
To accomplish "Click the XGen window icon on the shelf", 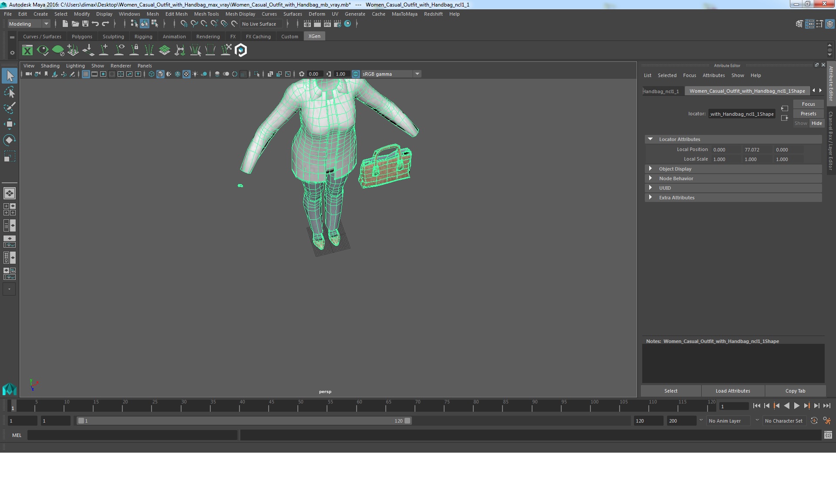I will tap(27, 50).
